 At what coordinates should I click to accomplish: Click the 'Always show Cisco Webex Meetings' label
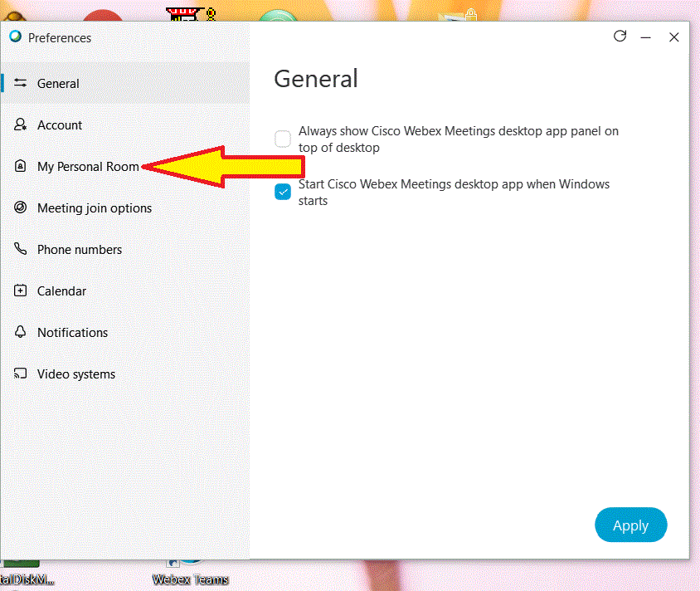pos(459,139)
